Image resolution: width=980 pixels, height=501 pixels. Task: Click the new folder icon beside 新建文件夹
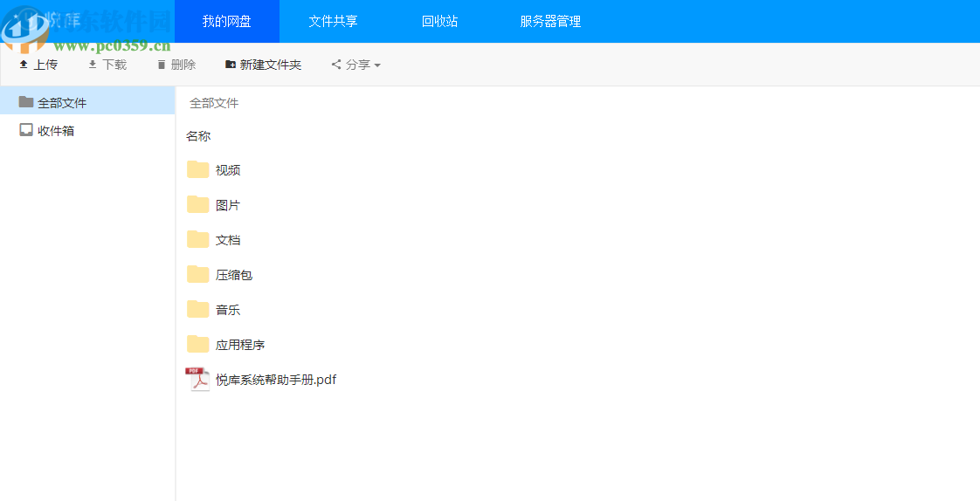pos(231,65)
